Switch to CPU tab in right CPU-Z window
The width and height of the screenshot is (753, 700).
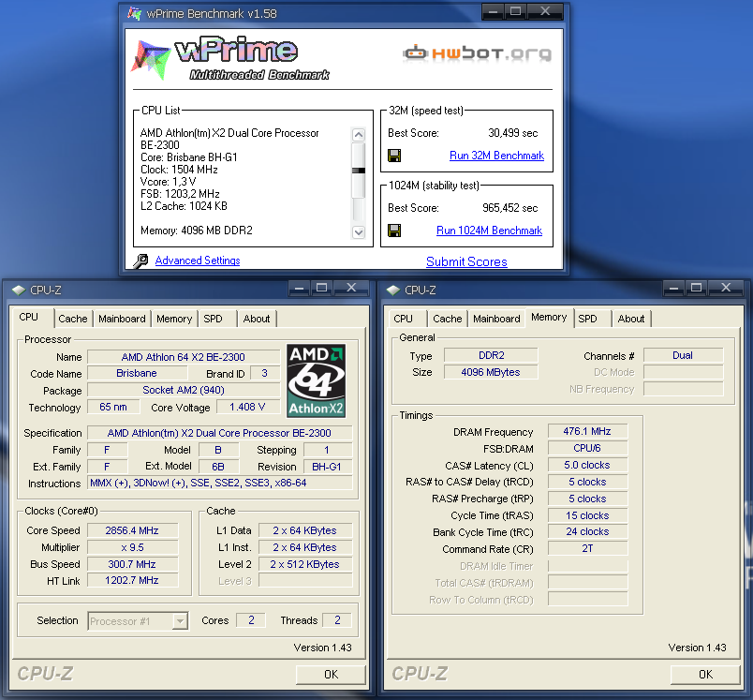[x=404, y=319]
